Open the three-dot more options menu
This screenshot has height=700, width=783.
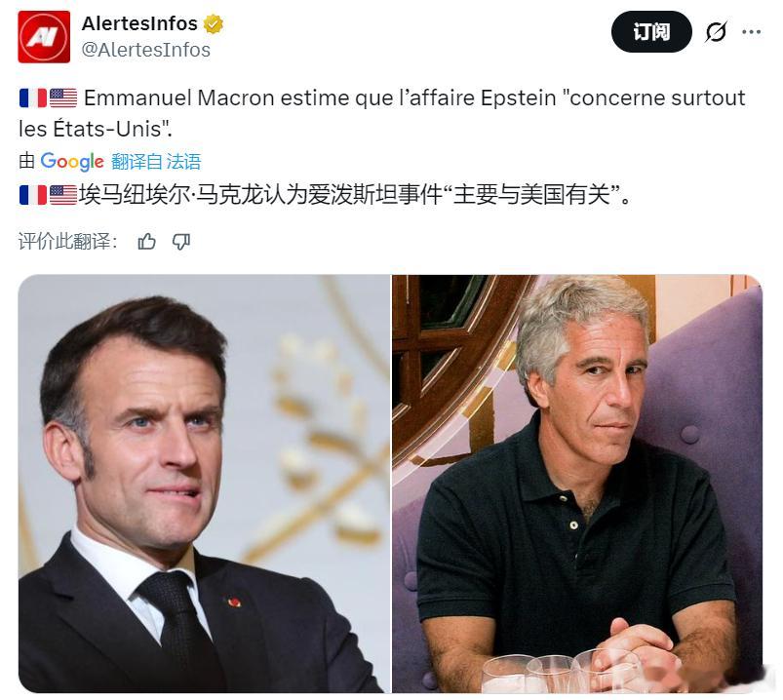[751, 32]
